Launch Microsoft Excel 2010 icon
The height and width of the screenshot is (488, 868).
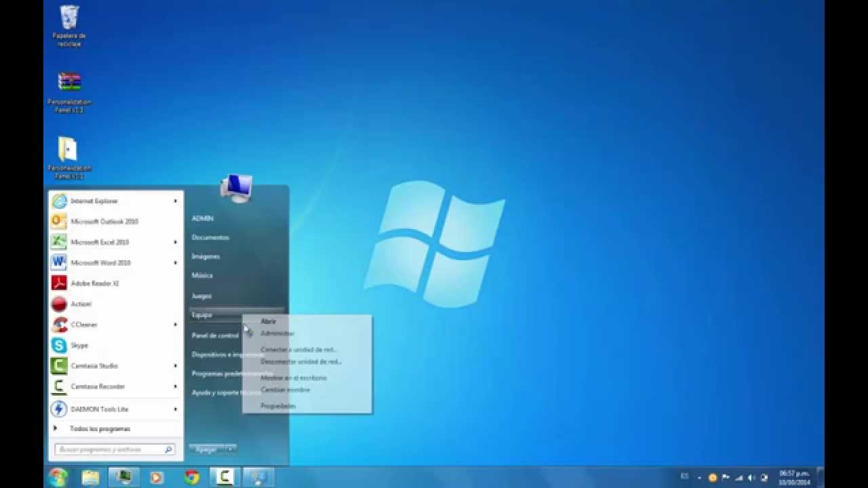(x=60, y=242)
